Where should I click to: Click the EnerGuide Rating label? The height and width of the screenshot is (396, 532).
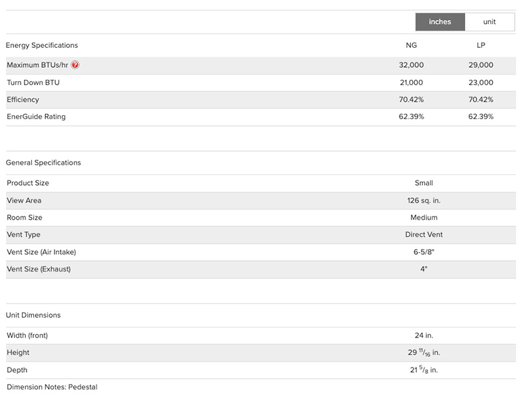36,116
